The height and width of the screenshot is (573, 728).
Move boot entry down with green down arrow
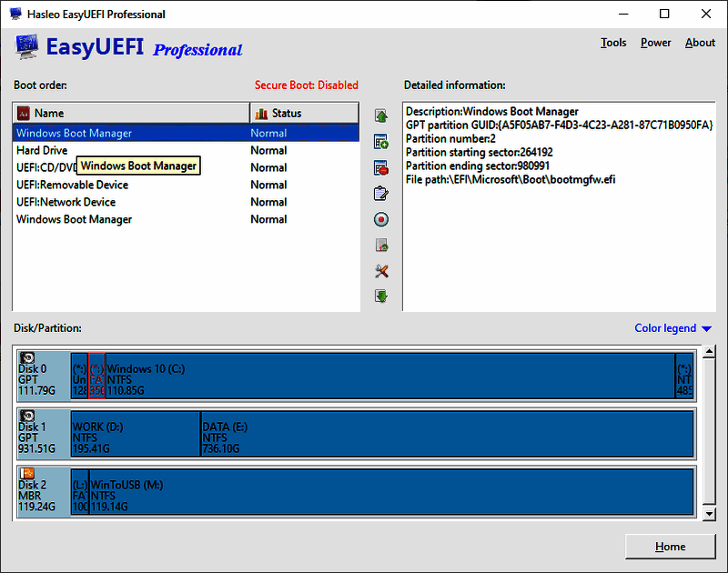click(x=381, y=297)
